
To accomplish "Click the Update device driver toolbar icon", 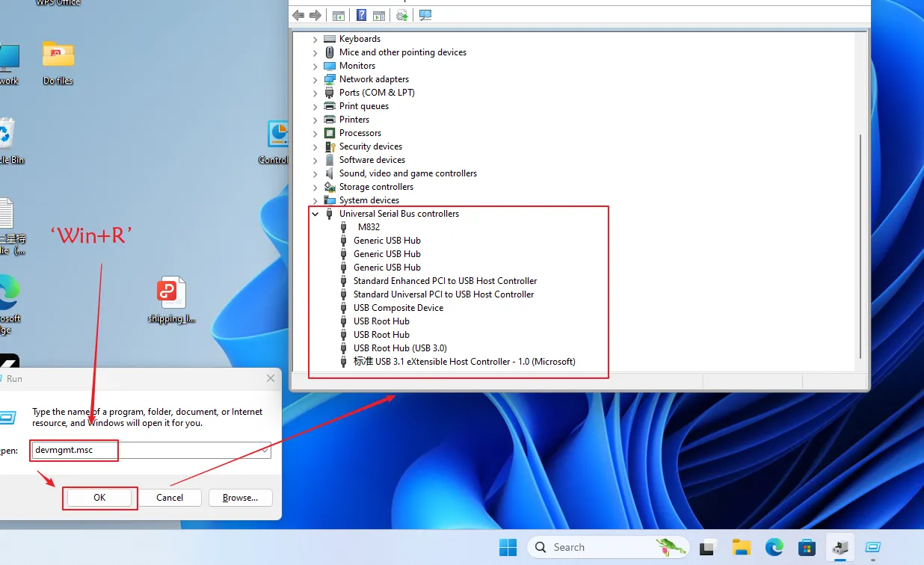I will (x=402, y=15).
